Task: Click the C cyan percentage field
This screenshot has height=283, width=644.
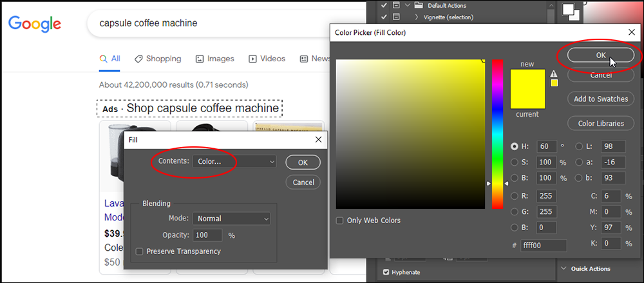Action: click(x=611, y=196)
